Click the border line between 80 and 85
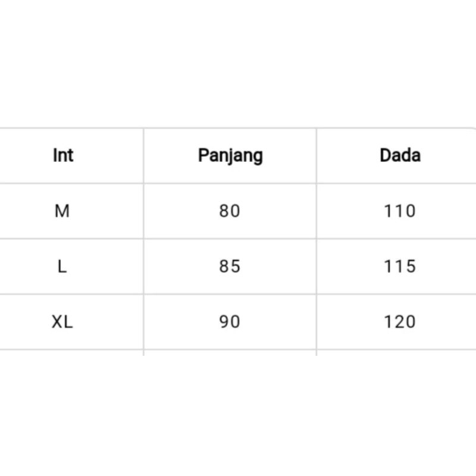This screenshot has height=476, width=476. click(x=230, y=239)
